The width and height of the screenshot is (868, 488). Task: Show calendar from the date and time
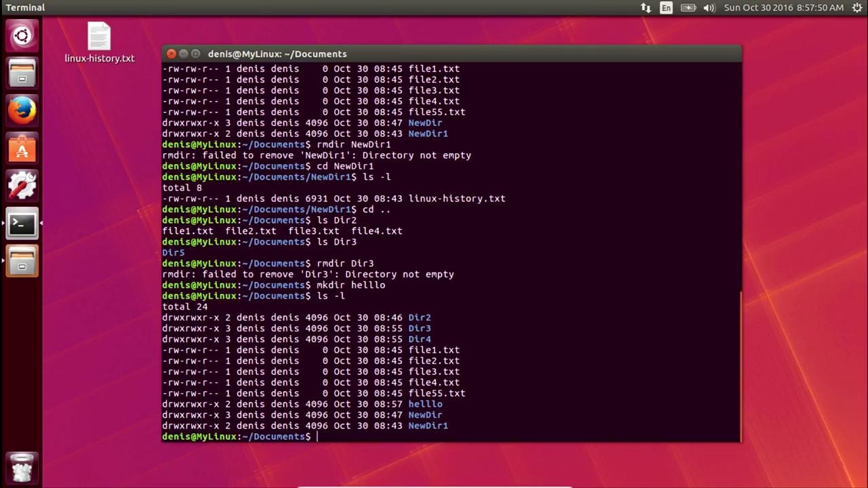783,8
